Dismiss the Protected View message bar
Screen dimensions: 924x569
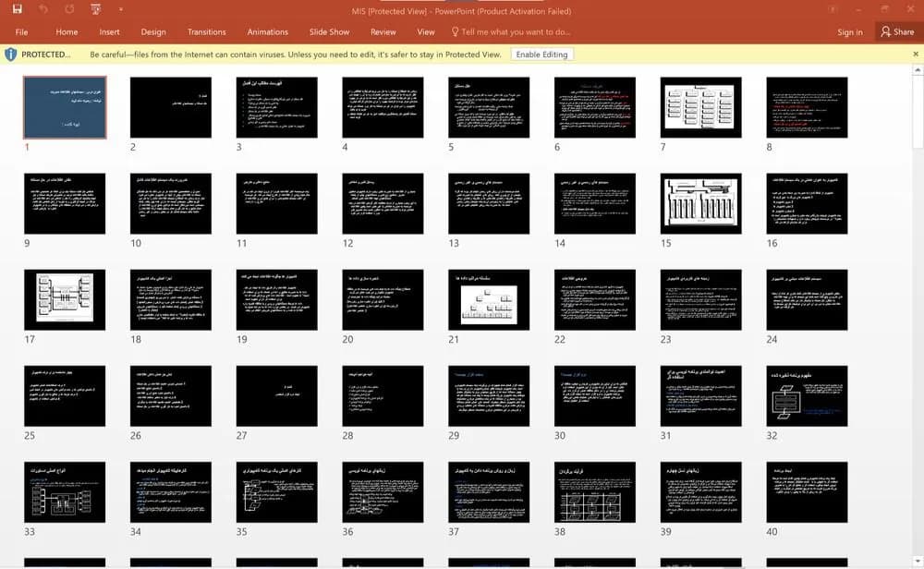click(916, 54)
